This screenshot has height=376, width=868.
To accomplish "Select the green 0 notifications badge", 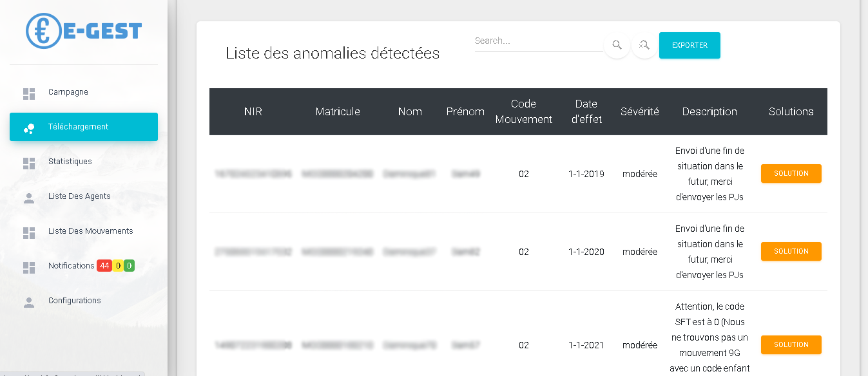I will [x=129, y=266].
